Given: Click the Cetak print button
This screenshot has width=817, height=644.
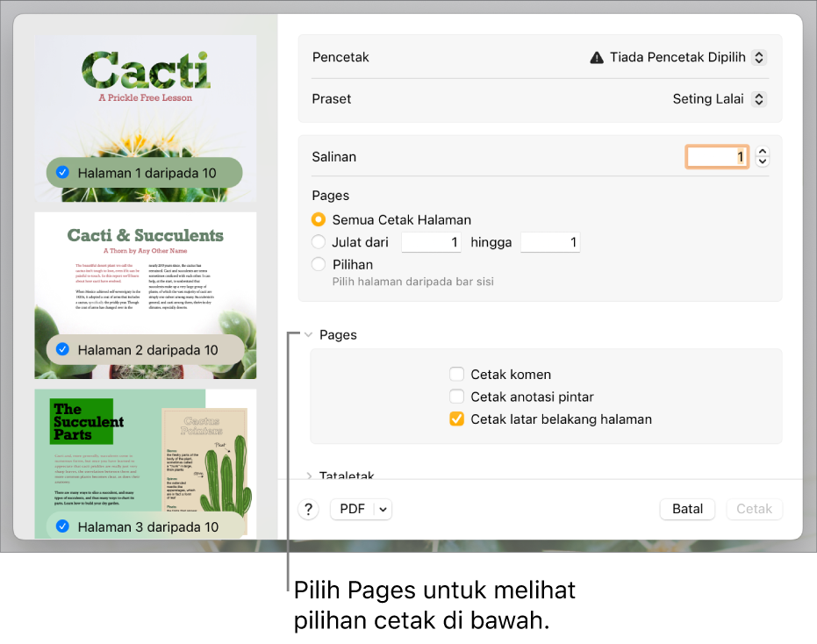Looking at the screenshot, I should (x=754, y=509).
